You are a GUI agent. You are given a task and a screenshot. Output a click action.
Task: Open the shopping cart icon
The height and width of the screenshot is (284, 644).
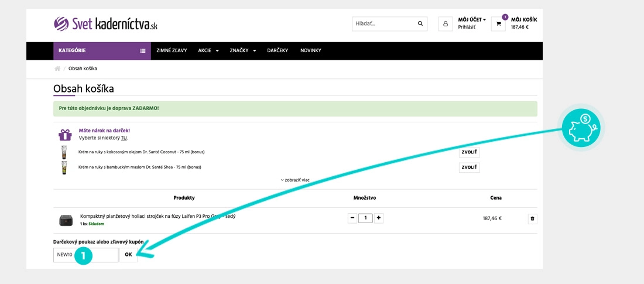498,24
